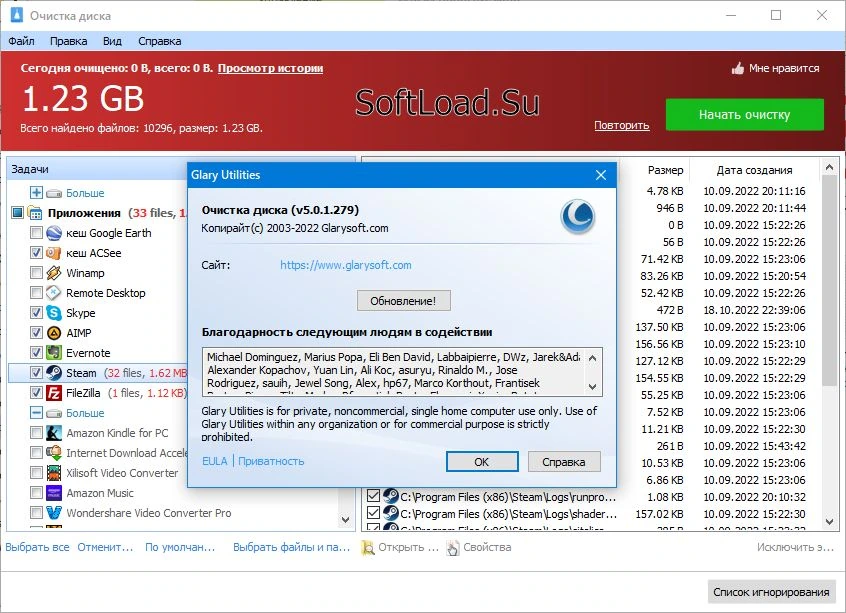The width and height of the screenshot is (846, 613).
Task: Click the Remote Desktop icon
Action: click(53, 293)
